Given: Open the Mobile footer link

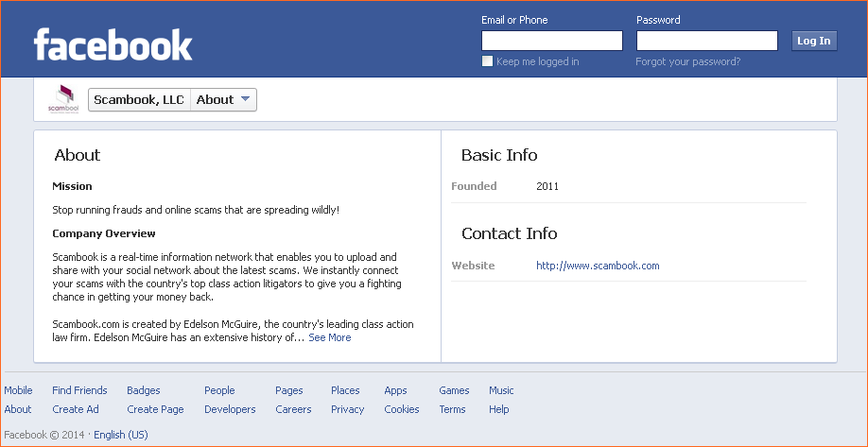Looking at the screenshot, I should click(18, 390).
